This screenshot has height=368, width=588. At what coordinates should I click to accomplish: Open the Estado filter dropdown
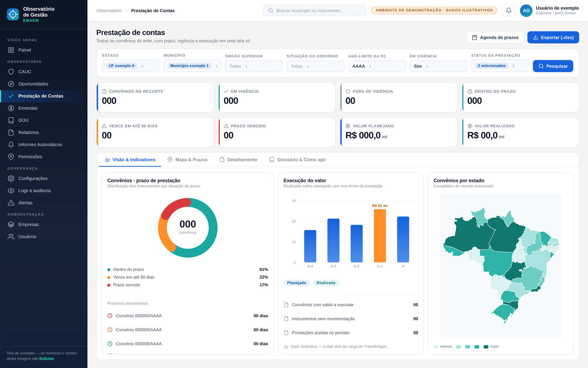131,66
